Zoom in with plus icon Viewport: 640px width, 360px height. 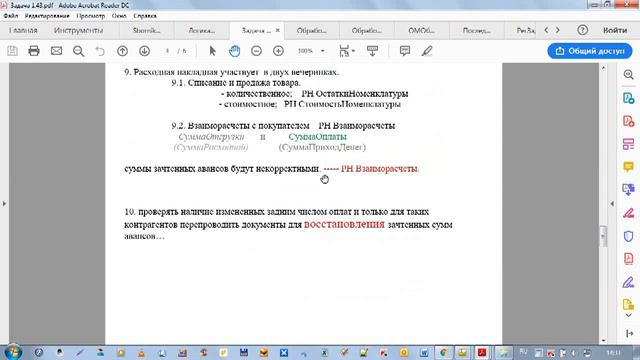(278, 51)
